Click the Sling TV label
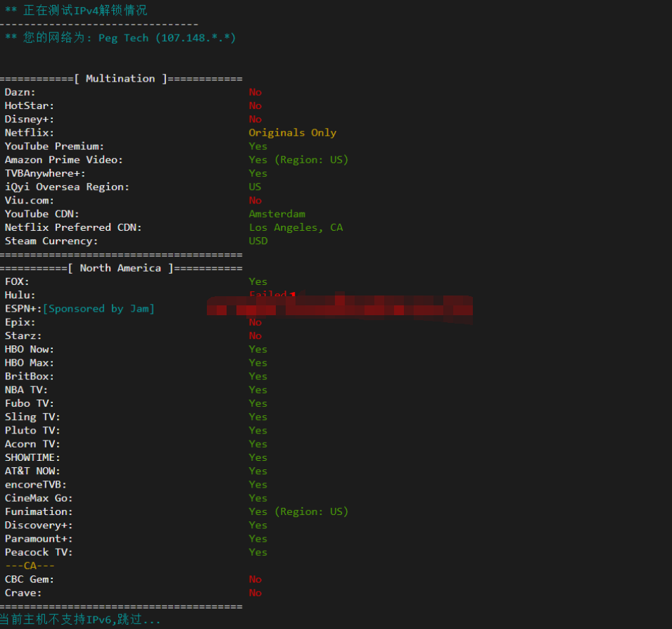The width and height of the screenshot is (672, 629). tap(32, 417)
